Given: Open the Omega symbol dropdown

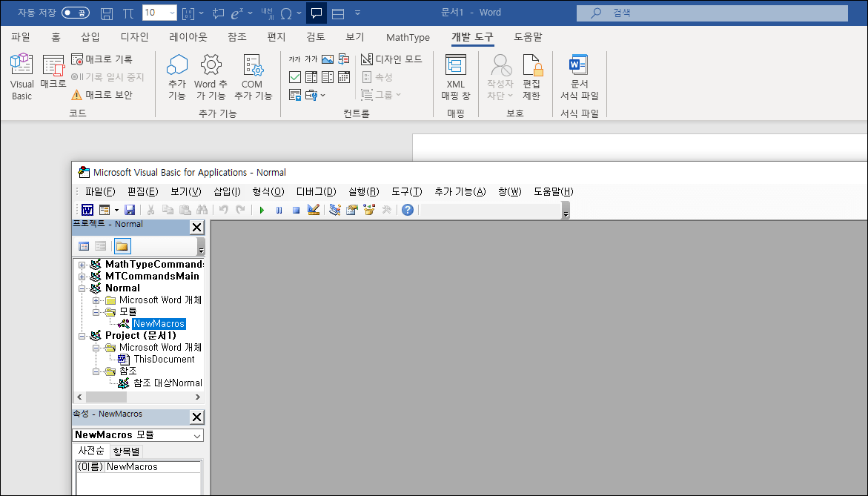Looking at the screenshot, I should [x=299, y=13].
